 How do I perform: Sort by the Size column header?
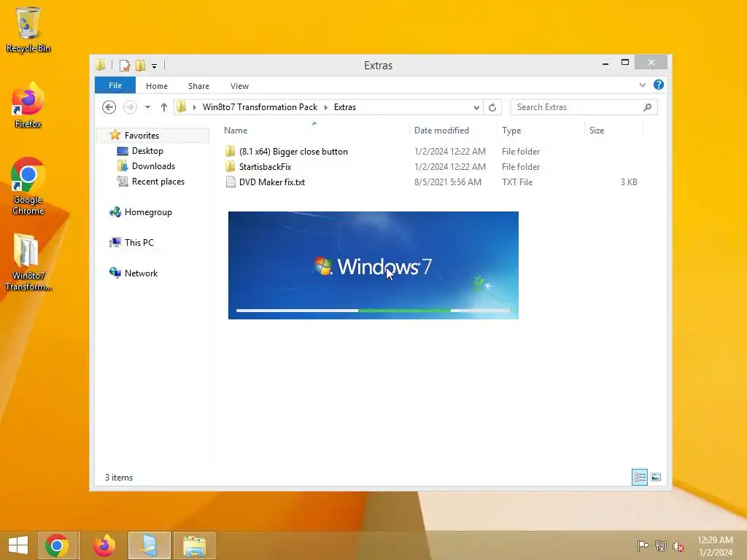(x=597, y=130)
